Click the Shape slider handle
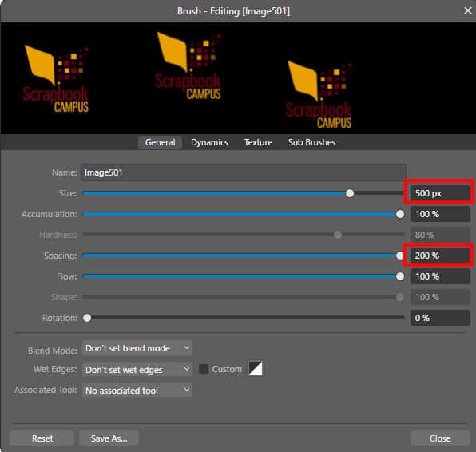 400,297
